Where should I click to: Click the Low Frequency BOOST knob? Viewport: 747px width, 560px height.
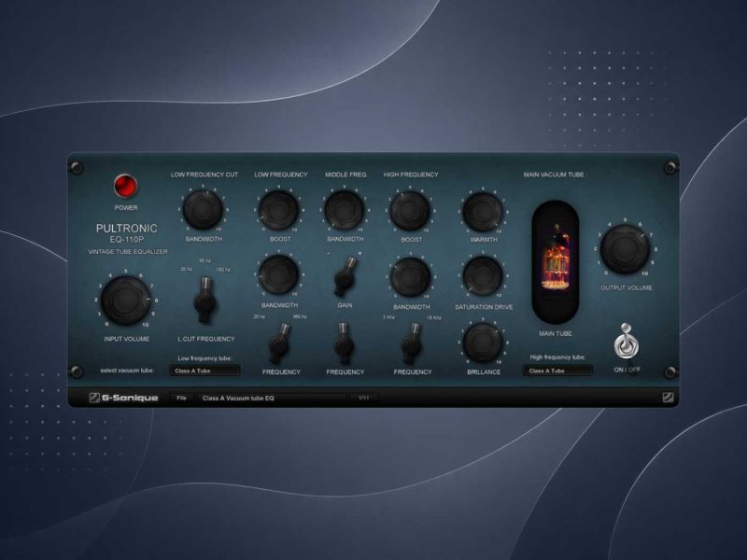[279, 210]
